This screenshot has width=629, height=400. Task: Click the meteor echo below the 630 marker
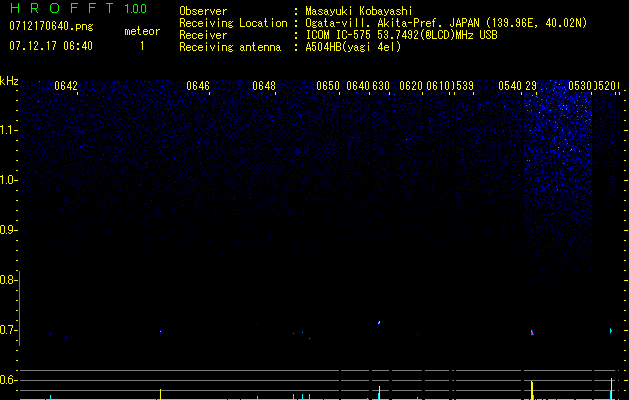379,322
